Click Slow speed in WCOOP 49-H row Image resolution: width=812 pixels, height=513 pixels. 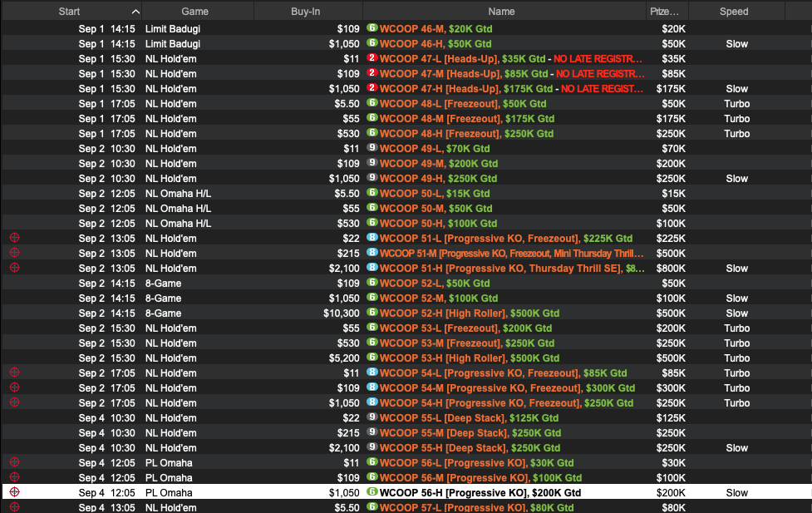click(737, 179)
